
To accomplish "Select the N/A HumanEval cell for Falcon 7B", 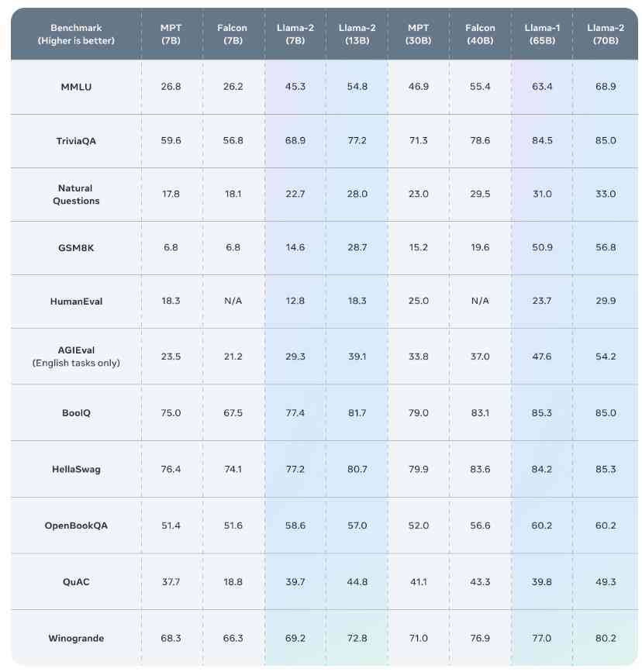I will (233, 301).
